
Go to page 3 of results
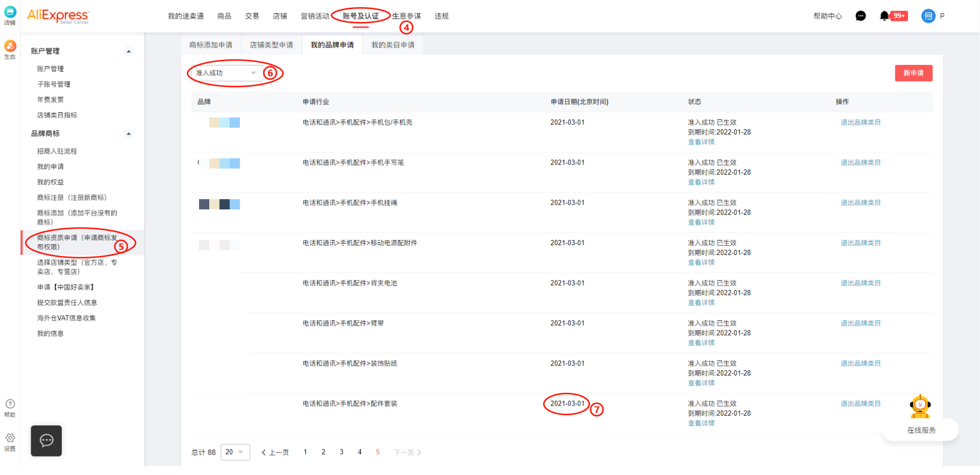click(x=341, y=452)
